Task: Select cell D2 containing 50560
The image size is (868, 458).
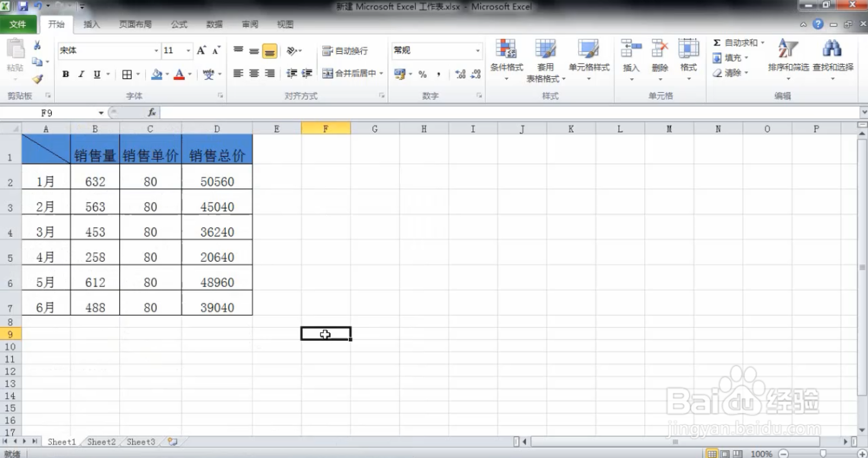Action: [x=217, y=176]
